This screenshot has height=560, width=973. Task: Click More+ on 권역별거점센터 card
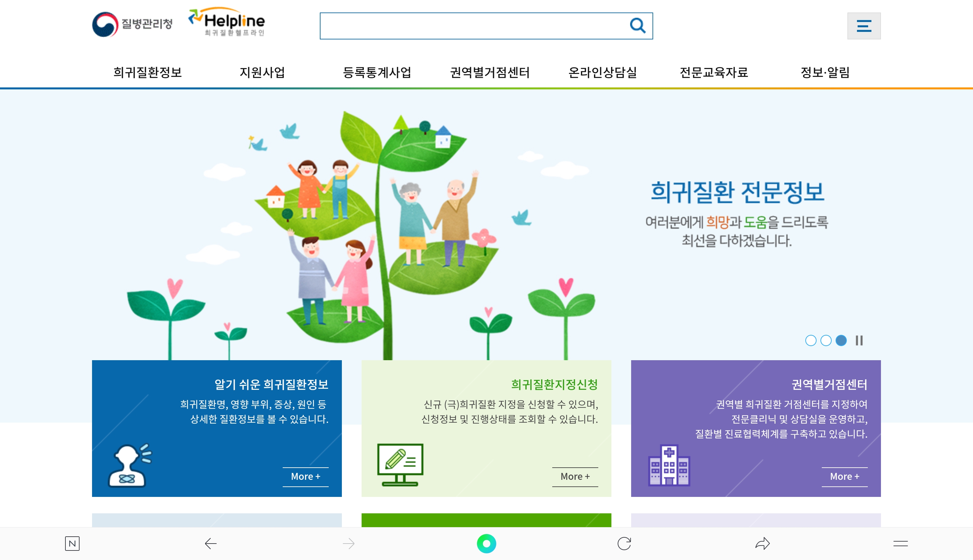point(844,477)
